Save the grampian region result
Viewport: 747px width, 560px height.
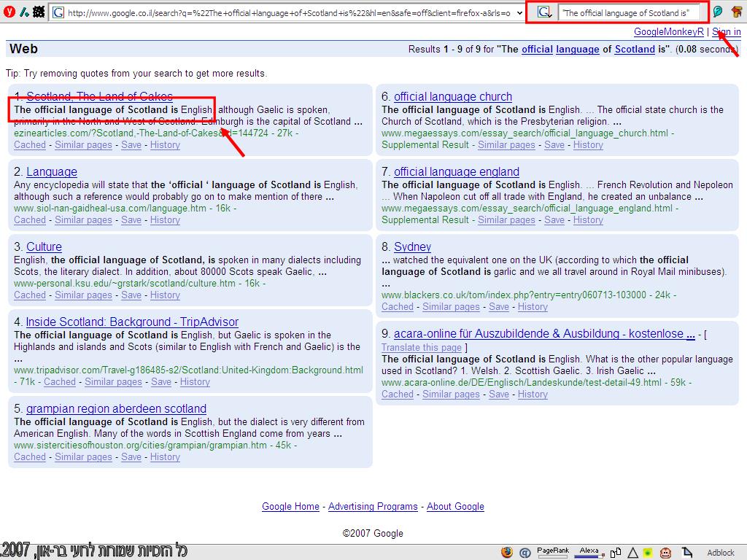tap(131, 457)
